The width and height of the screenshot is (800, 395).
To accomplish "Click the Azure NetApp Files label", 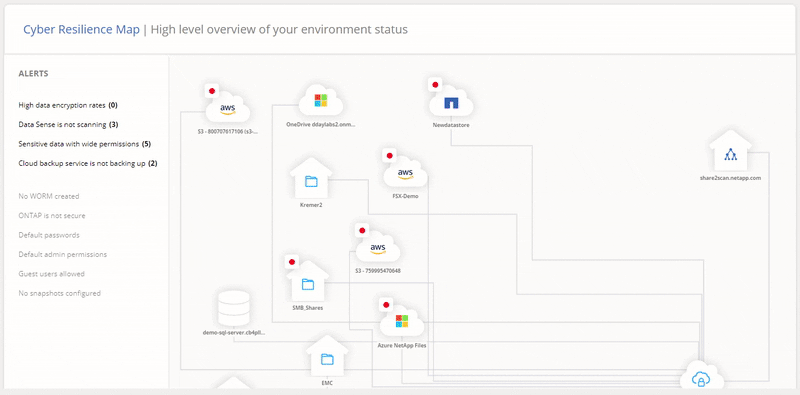I will click(x=402, y=345).
